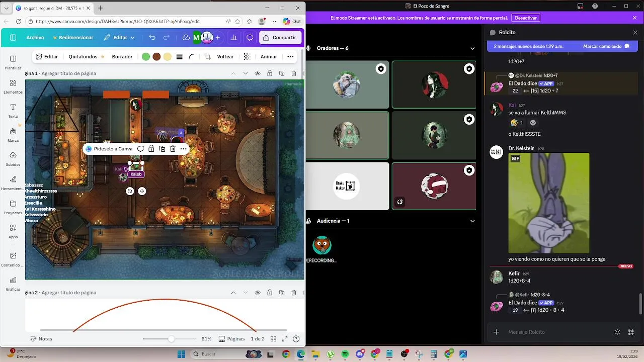Lock page 2 padlock toggle
644x362 pixels.
270,293
